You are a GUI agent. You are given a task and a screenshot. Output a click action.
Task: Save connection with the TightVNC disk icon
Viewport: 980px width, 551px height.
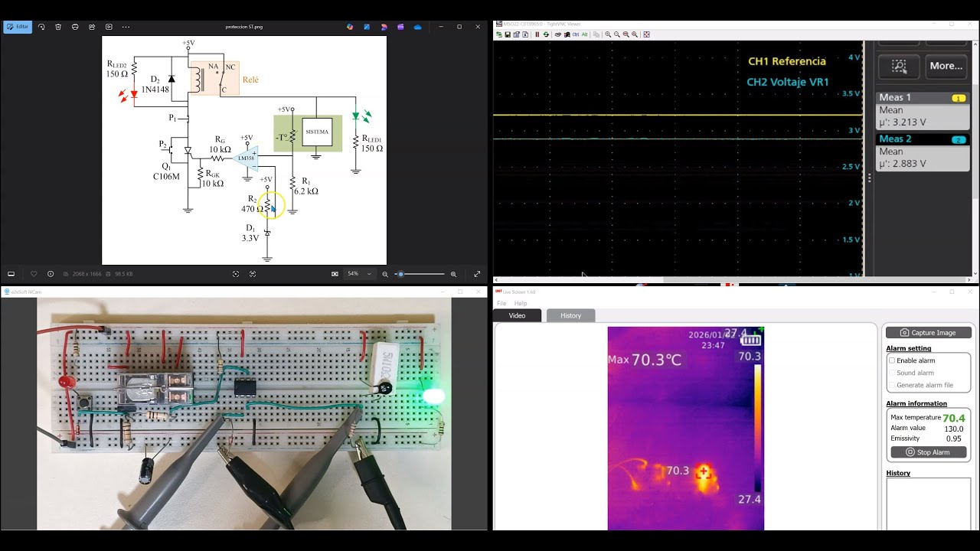[506, 34]
